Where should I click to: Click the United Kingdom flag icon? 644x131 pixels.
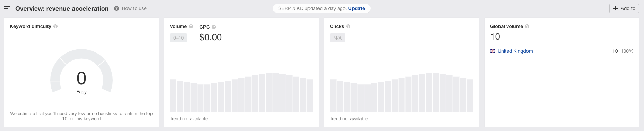[x=493, y=51]
